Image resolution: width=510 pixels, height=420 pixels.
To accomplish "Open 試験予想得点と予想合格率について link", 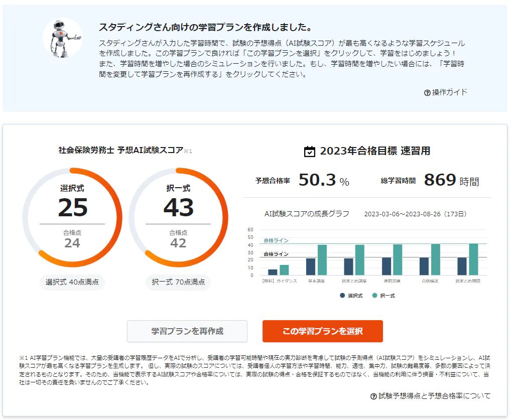I will tap(434, 396).
